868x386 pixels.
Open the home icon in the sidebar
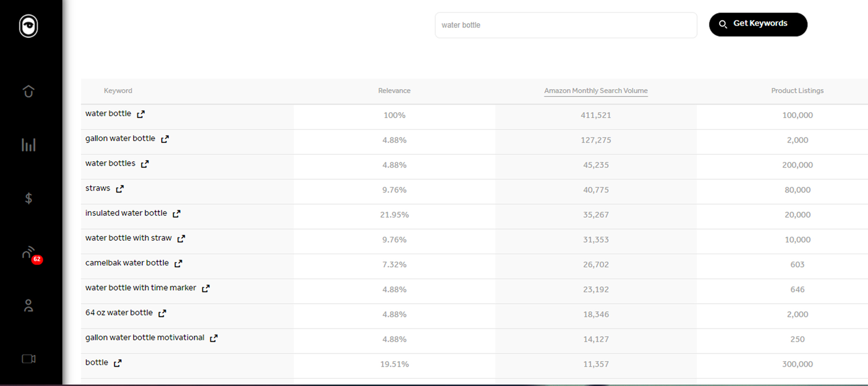[28, 91]
